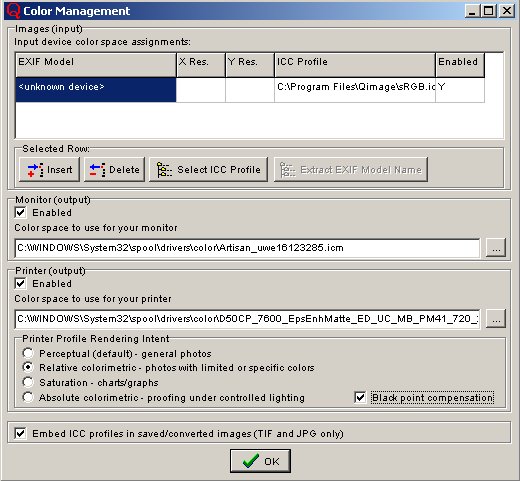The width and height of the screenshot is (520, 481).
Task: Delete the selected row
Action: click(114, 170)
